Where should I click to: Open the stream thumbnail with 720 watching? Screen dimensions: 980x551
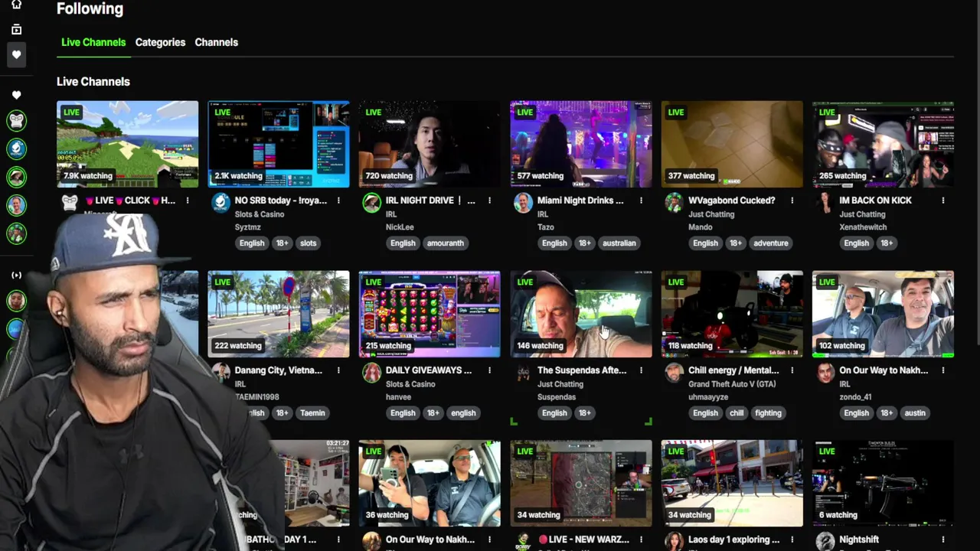pos(430,144)
